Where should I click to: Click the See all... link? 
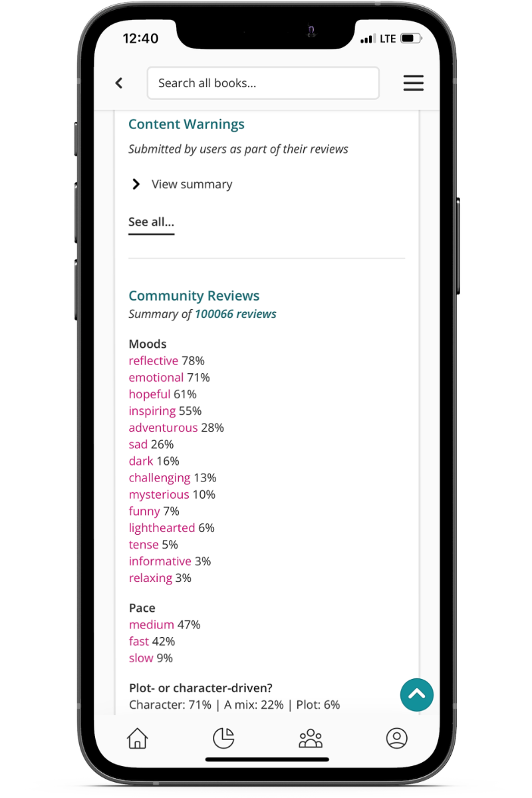pos(151,222)
